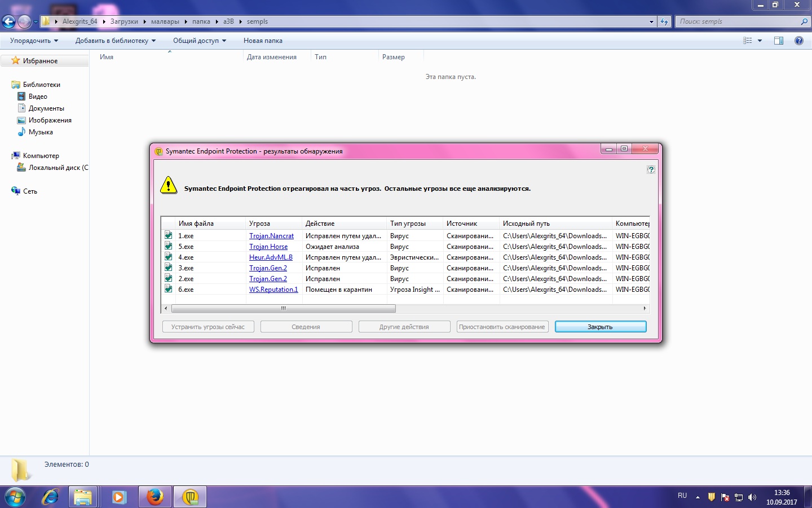
Task: Open the Документы library
Action: [46, 108]
